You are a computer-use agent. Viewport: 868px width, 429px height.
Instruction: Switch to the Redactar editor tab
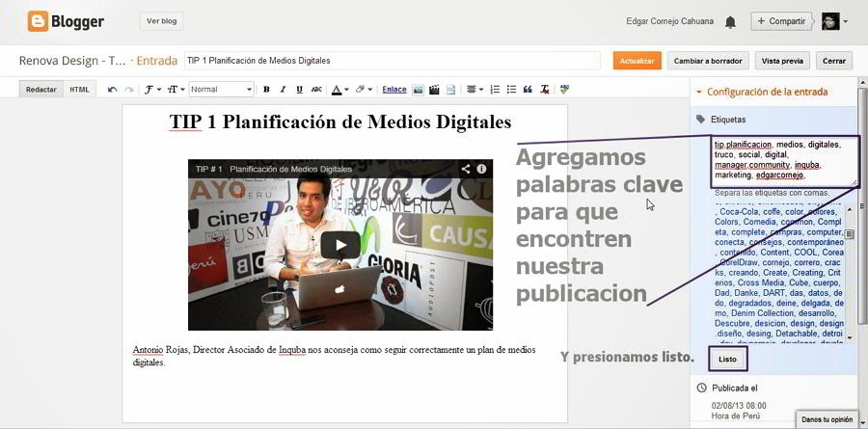41,89
